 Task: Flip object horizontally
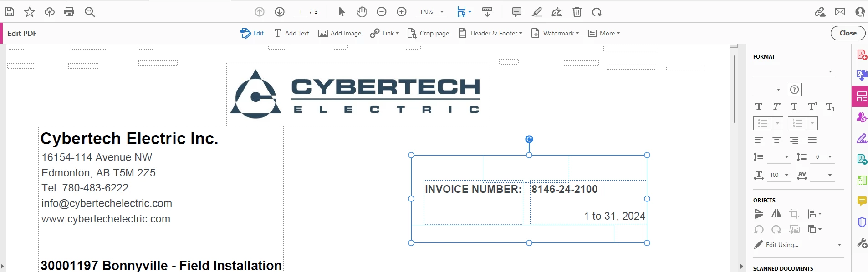776,214
